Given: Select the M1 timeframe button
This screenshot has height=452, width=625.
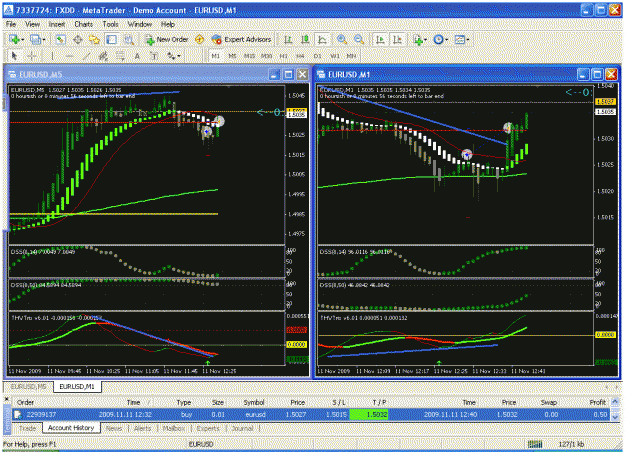Looking at the screenshot, I should pyautogui.click(x=216, y=56).
